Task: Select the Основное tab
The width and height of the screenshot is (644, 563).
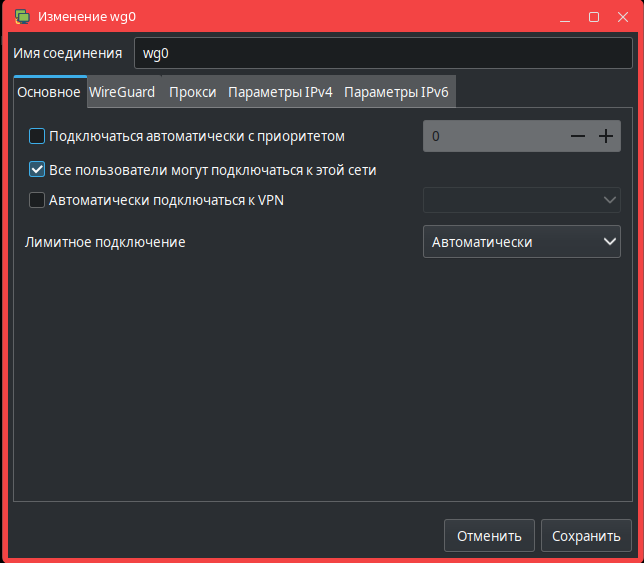Action: tap(49, 92)
